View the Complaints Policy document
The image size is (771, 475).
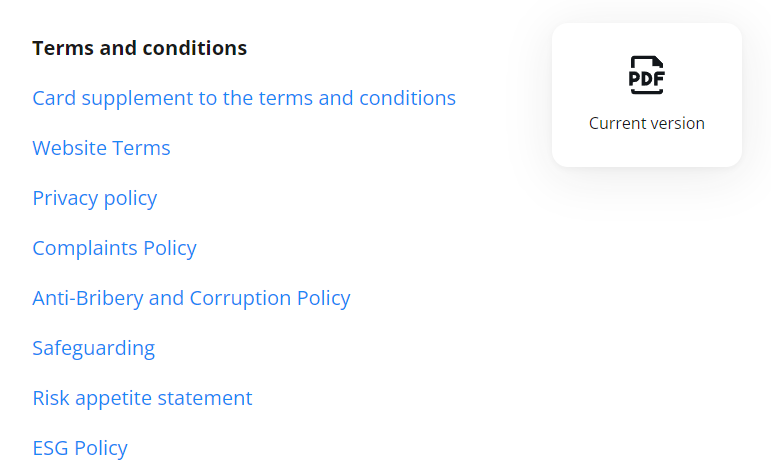click(x=114, y=248)
